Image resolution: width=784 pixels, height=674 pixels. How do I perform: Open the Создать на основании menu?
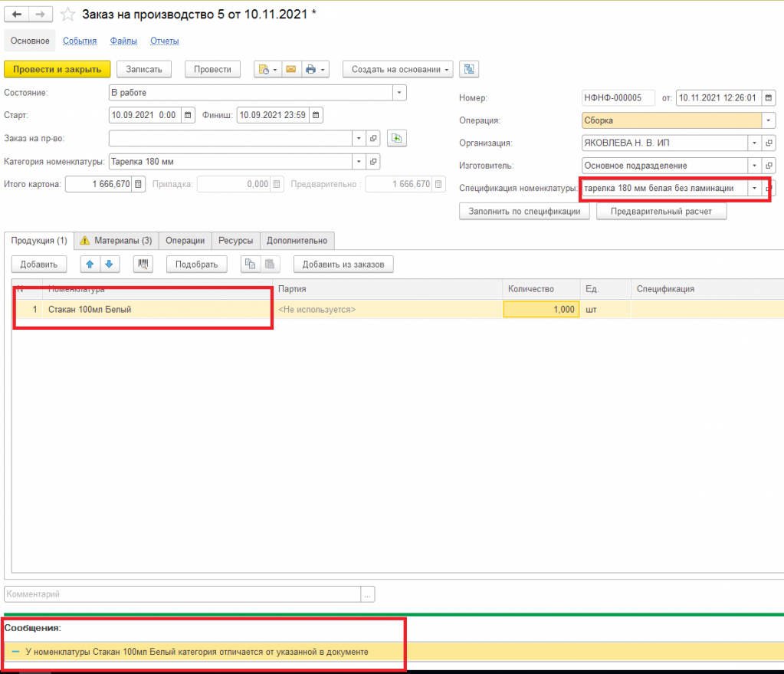coord(398,70)
